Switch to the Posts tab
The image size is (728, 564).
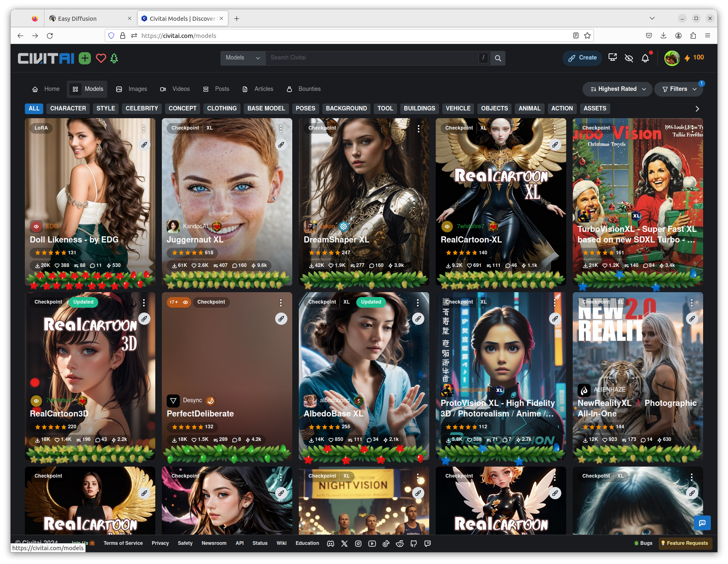coord(216,89)
